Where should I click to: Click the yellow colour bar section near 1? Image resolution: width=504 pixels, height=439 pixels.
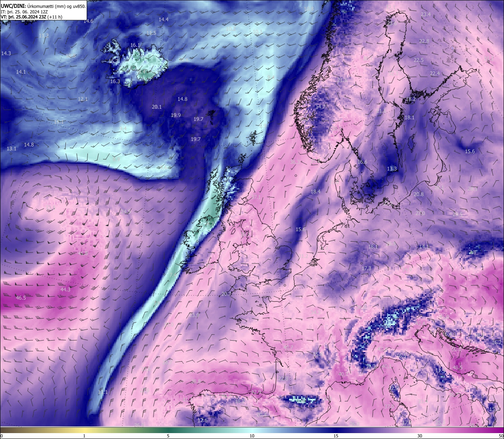coord(84,430)
